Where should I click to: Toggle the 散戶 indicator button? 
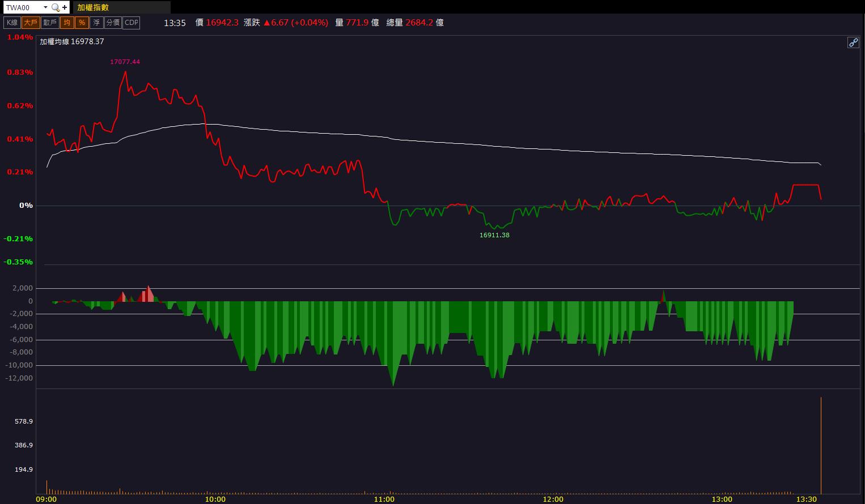[50, 23]
